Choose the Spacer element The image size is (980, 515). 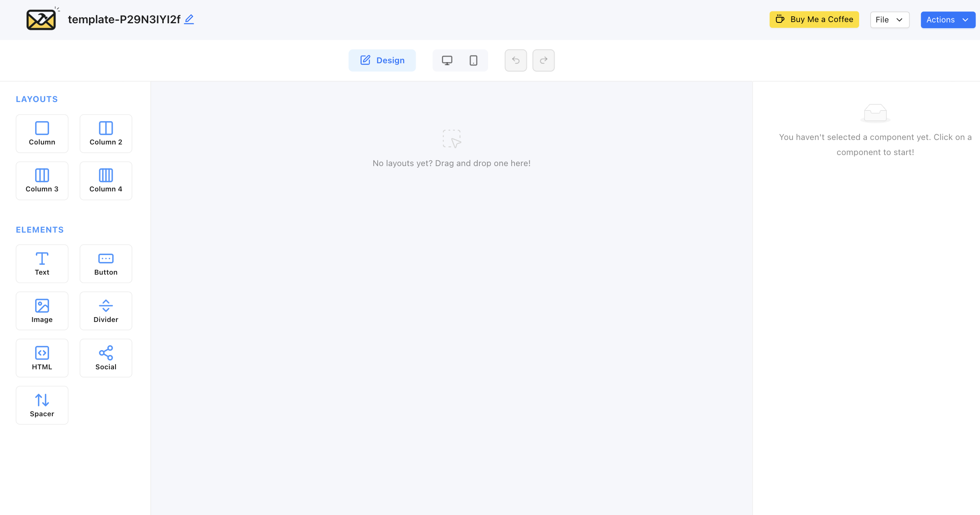42,405
